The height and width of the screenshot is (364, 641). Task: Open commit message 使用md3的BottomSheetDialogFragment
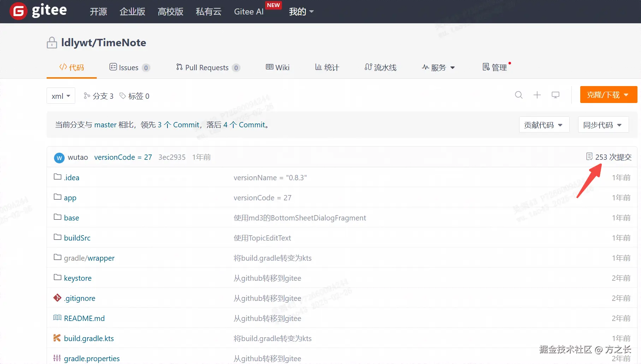[x=299, y=218]
